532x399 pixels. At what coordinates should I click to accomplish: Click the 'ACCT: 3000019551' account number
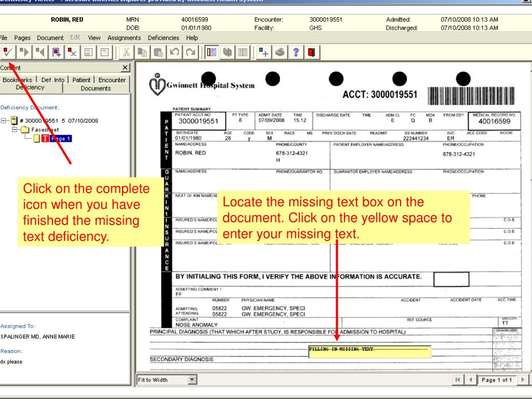point(380,95)
